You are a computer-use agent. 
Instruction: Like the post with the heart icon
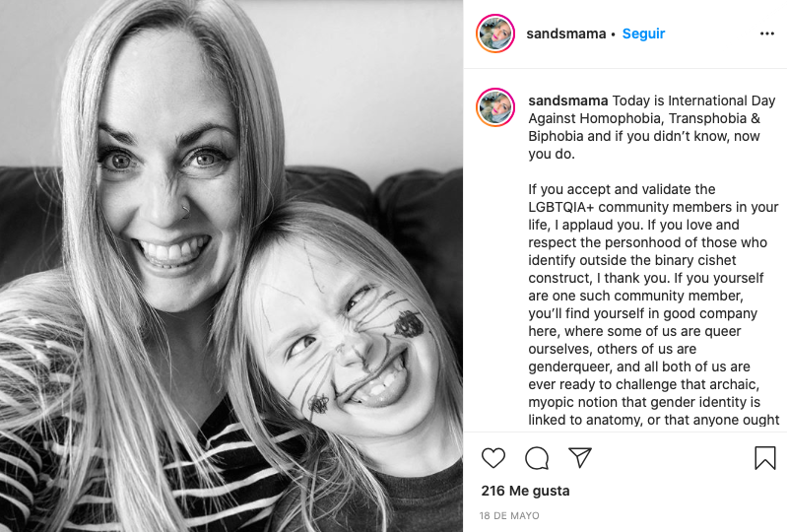(x=492, y=458)
